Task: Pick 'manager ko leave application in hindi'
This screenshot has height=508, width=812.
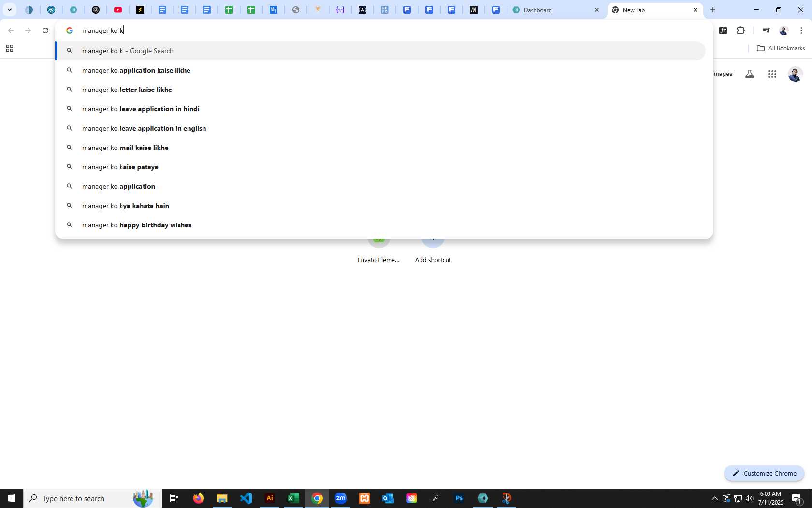Action: 380,109
